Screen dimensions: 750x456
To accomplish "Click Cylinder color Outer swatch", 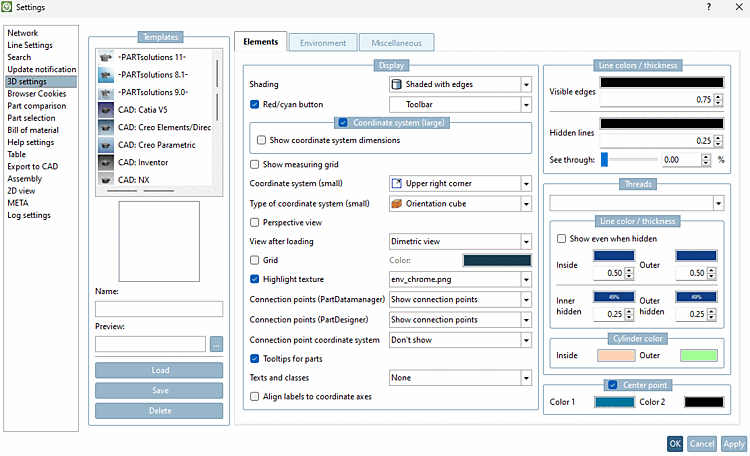I will 698,356.
